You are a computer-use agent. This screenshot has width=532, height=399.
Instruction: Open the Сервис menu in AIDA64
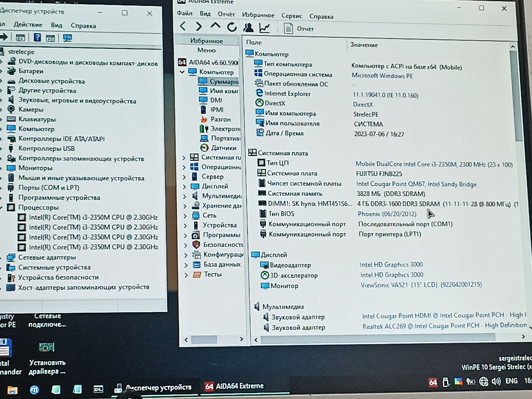tap(292, 16)
